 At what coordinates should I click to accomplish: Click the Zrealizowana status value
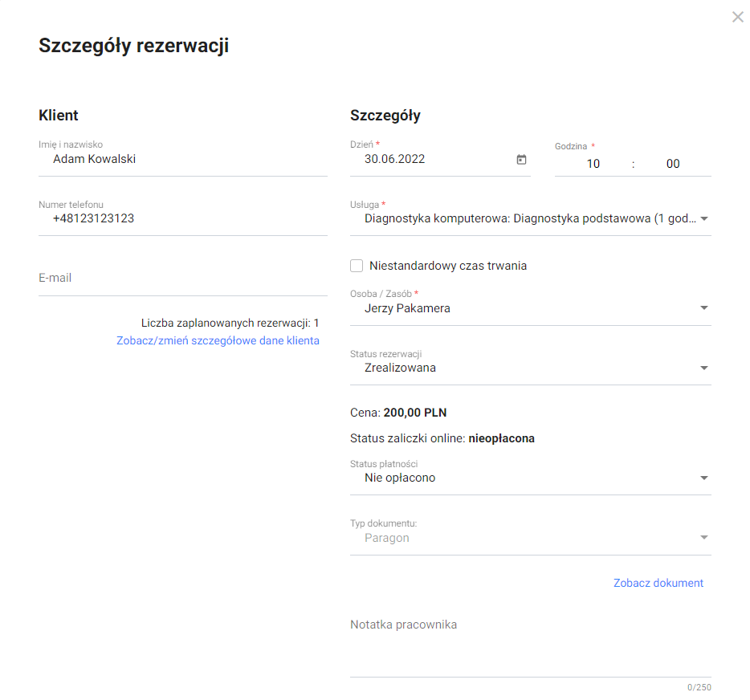(x=400, y=368)
